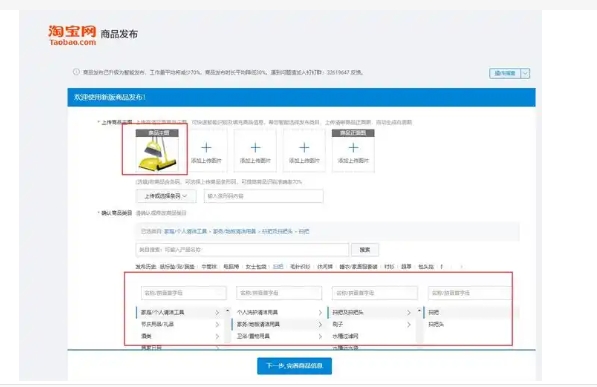Click the Taobao.com logo
The width and height of the screenshot is (597, 387).
click(72, 35)
